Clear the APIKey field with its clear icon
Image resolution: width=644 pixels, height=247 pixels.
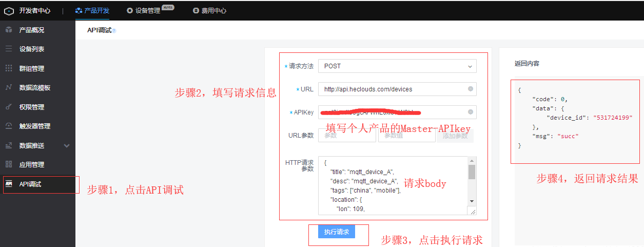[x=471, y=112]
